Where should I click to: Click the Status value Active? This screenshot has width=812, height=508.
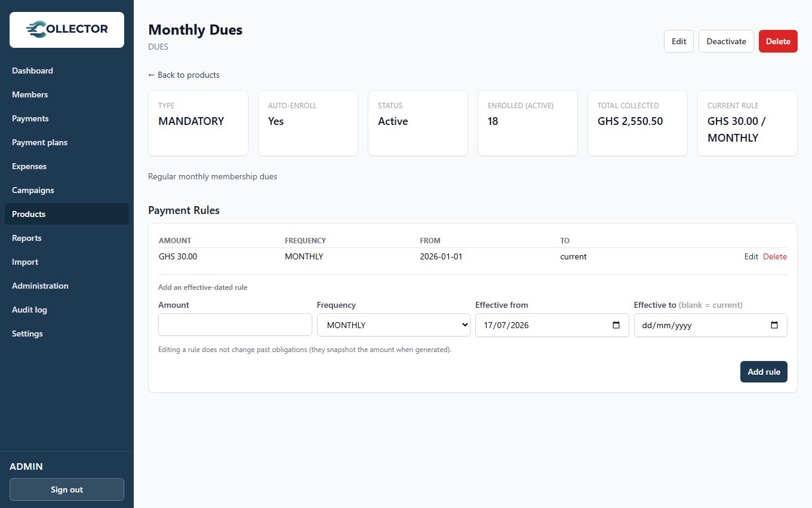[x=393, y=121]
